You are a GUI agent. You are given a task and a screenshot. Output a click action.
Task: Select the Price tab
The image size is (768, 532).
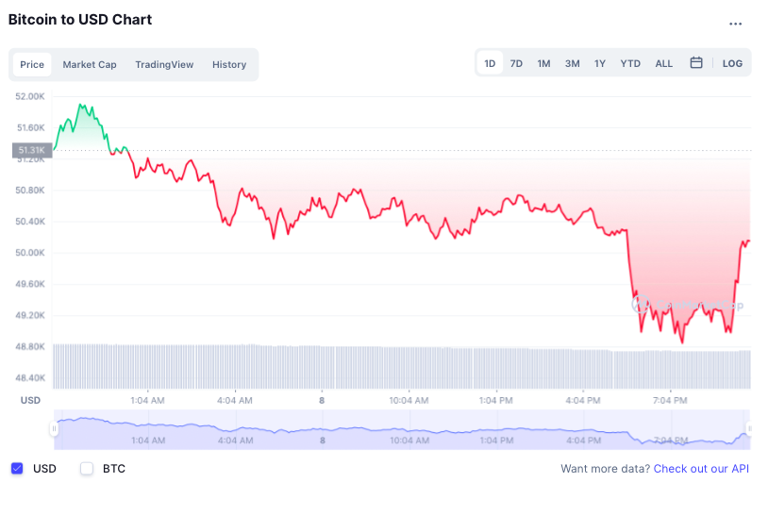(32, 64)
